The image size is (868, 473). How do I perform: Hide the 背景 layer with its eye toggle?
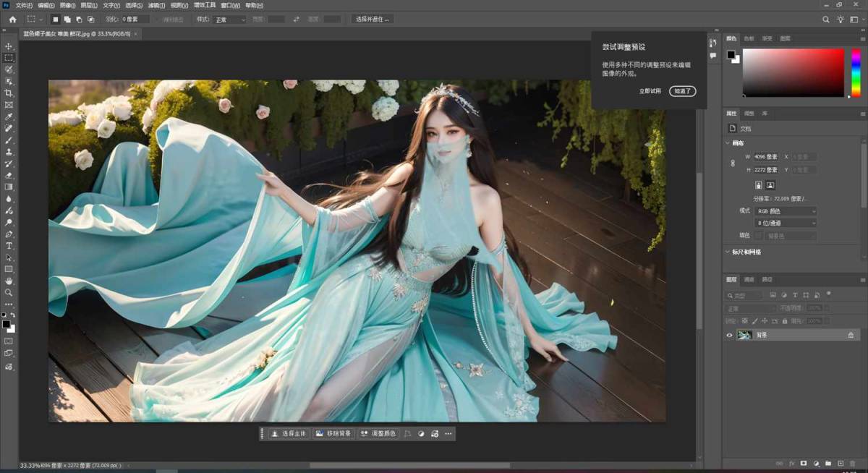point(730,335)
